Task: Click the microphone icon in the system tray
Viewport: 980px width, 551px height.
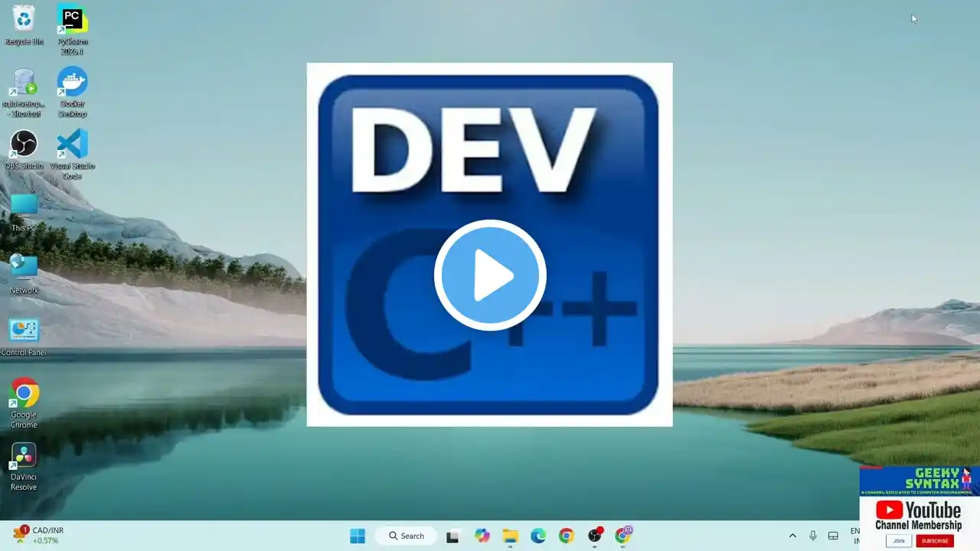Action: click(x=813, y=536)
